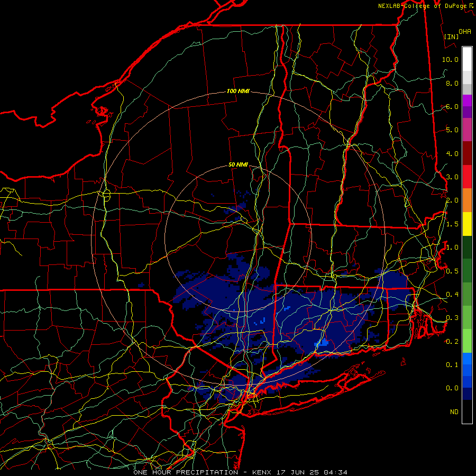Click the 6.0 legend value
The height and width of the screenshot is (476, 476).
click(x=452, y=106)
